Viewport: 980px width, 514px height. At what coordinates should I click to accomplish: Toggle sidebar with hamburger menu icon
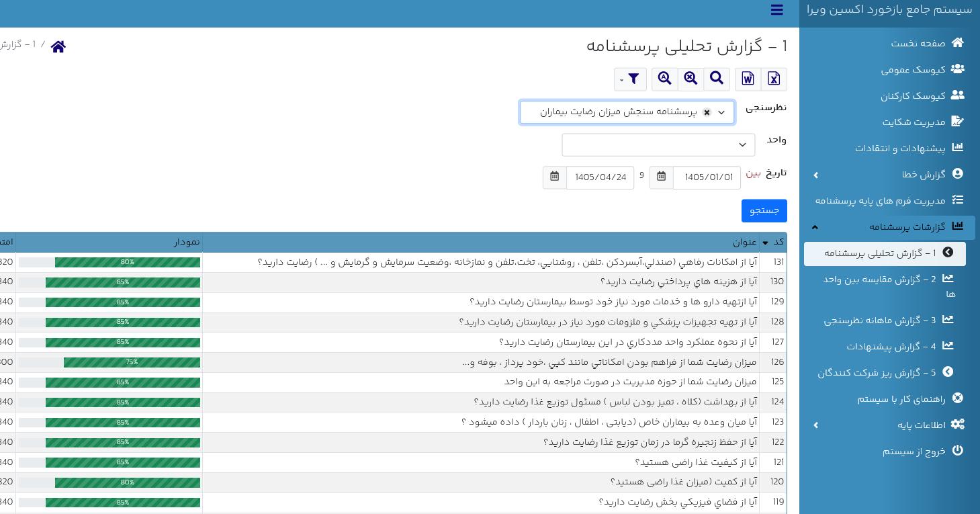pos(777,10)
